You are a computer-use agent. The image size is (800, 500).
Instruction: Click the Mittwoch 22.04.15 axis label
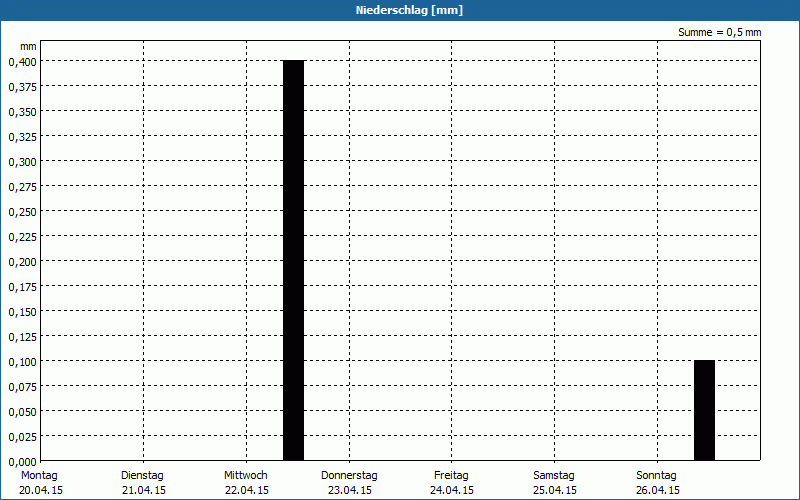tap(246, 483)
